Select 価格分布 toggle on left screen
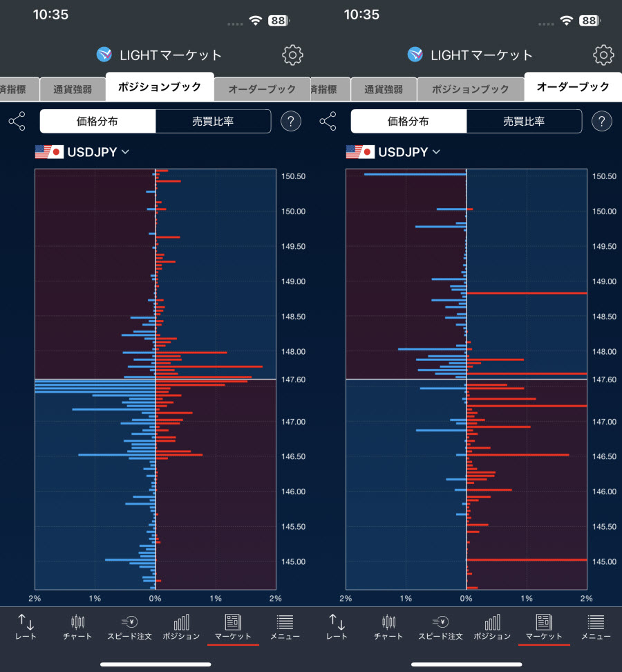This screenshot has height=672, width=622. (97, 121)
